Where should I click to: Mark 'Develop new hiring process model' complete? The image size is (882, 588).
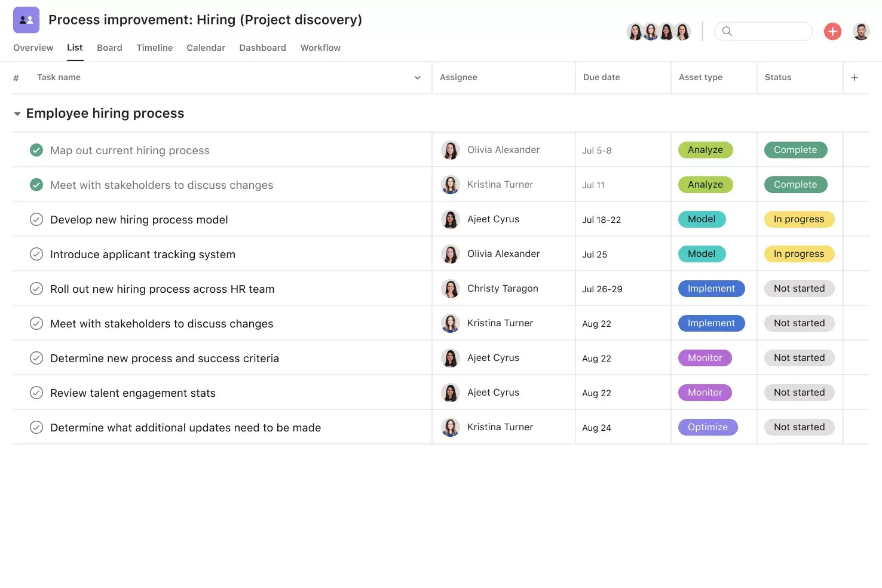click(36, 219)
